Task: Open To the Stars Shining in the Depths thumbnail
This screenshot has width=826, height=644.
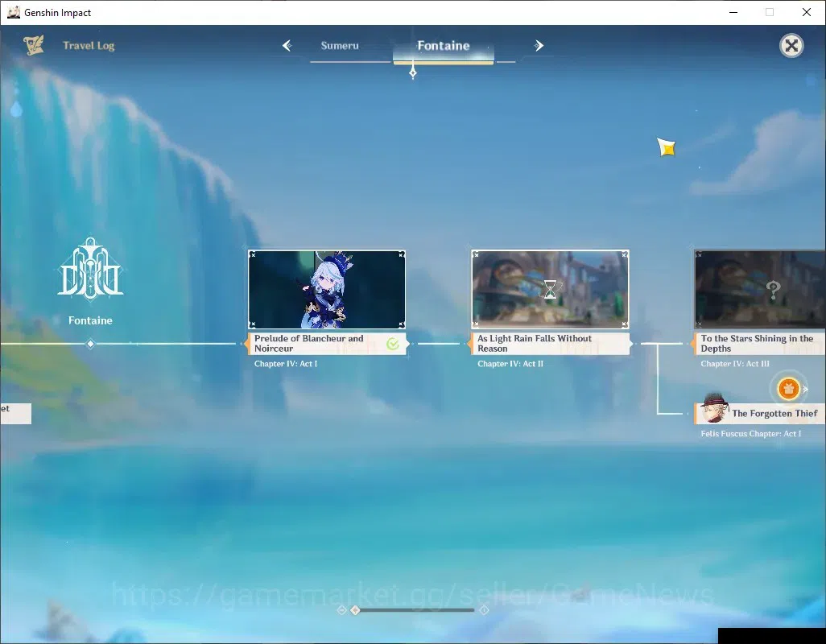Action: pos(760,290)
